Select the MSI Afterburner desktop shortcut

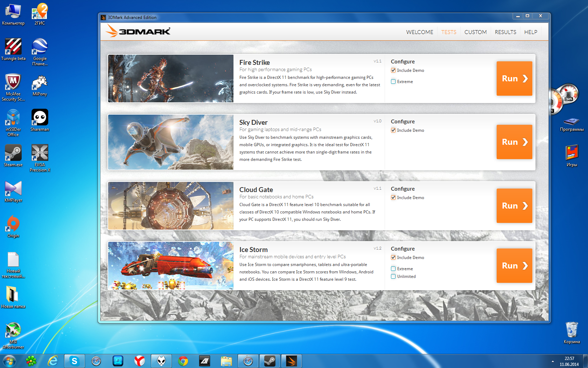[x=13, y=335]
